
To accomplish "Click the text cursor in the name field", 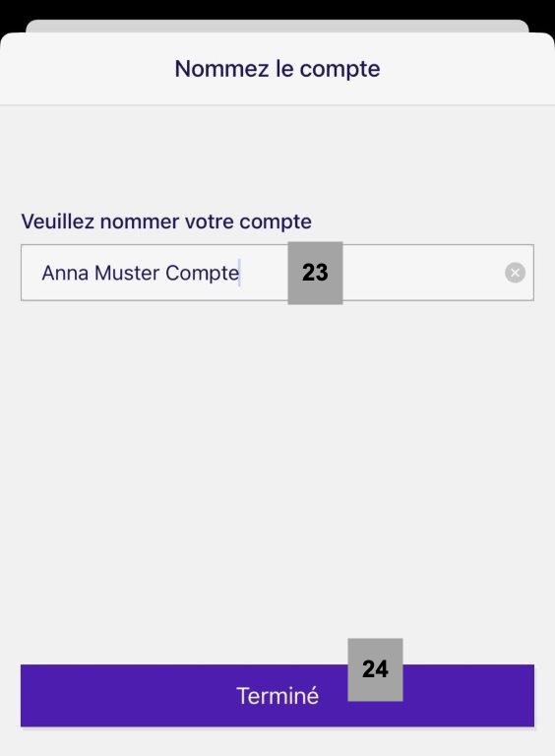I will [x=239, y=273].
